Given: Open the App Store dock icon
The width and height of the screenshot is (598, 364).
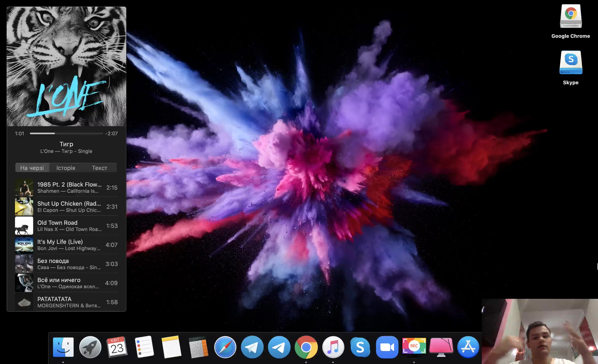Looking at the screenshot, I should point(468,347).
